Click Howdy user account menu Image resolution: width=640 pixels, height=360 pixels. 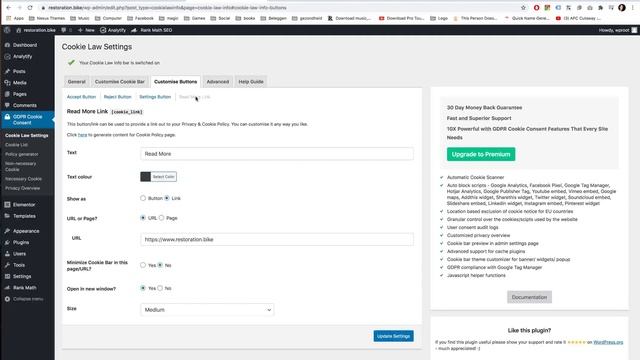pyautogui.click(x=617, y=30)
